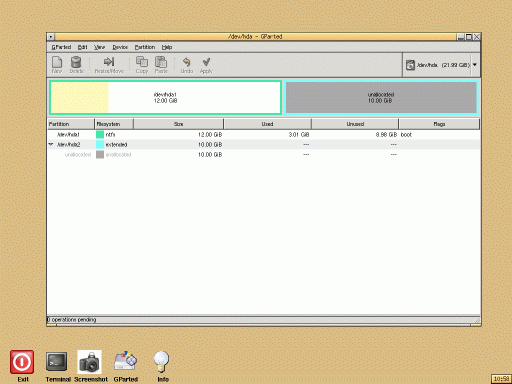Click the Flags column header
Image resolution: width=512 pixels, height=384 pixels.
439,124
